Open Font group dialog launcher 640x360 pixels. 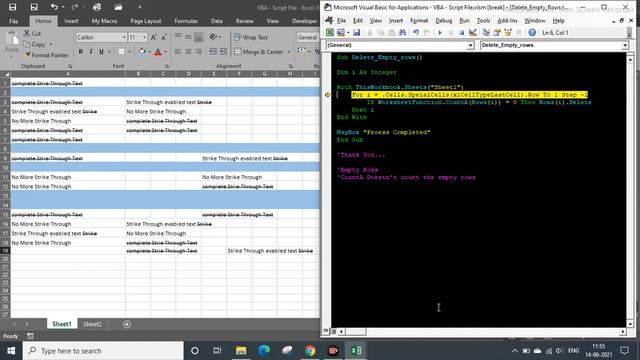[167, 66]
